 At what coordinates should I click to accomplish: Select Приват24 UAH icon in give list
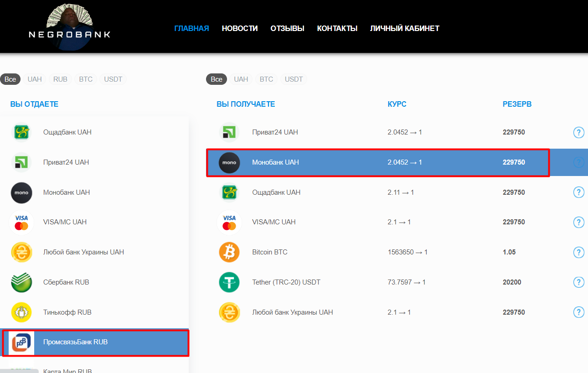click(21, 162)
